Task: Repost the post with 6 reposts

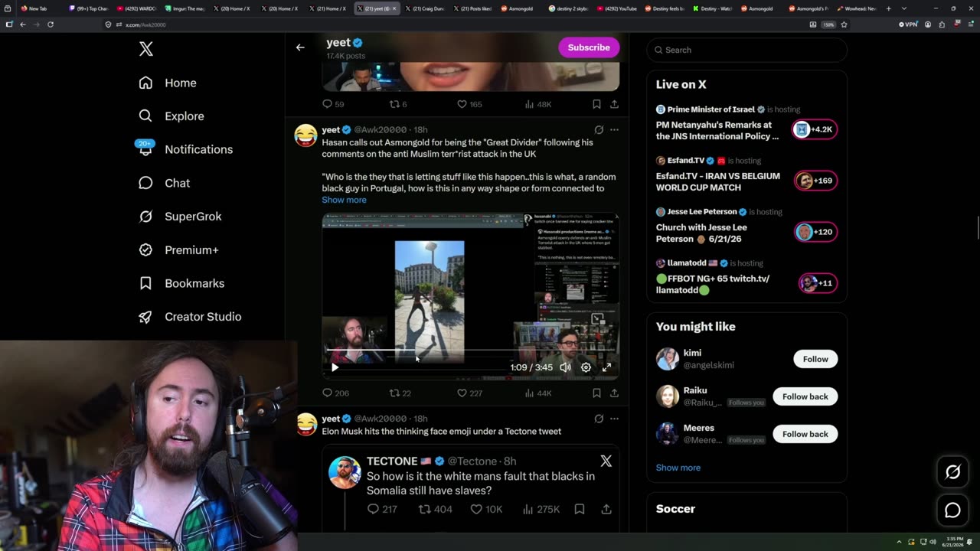Action: pos(398,104)
